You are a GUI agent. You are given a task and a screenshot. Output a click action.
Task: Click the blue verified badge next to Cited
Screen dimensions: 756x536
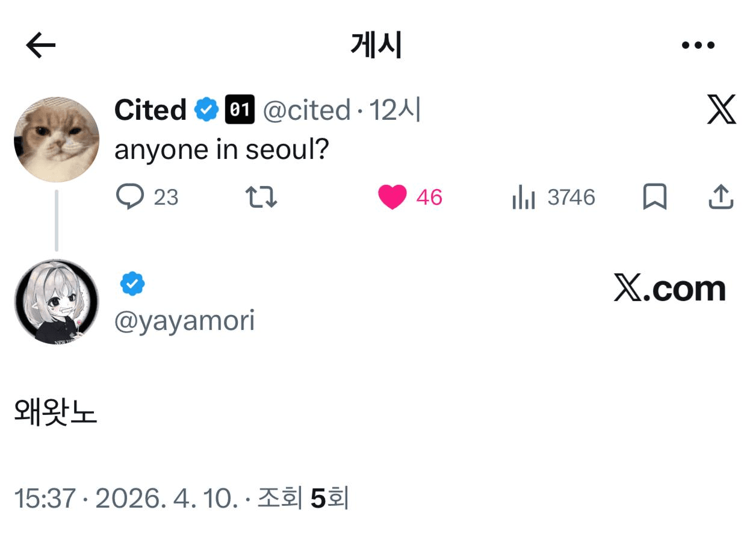click(206, 110)
